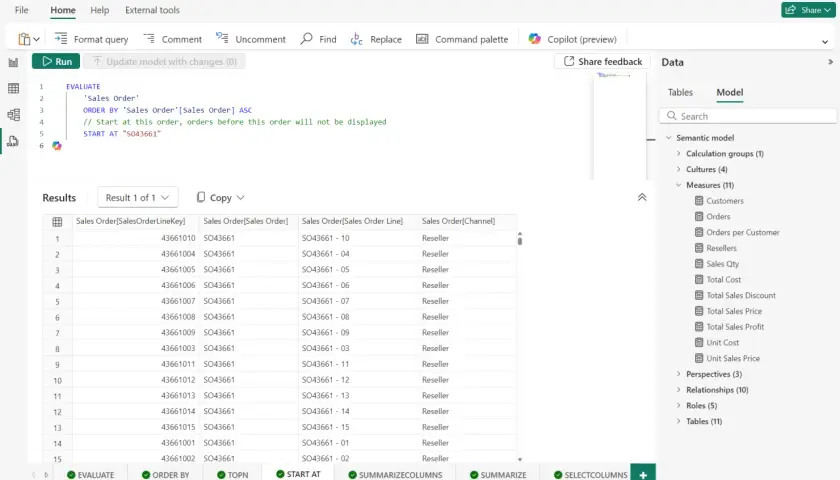Collapse the results pane with double chevron

coord(642,197)
